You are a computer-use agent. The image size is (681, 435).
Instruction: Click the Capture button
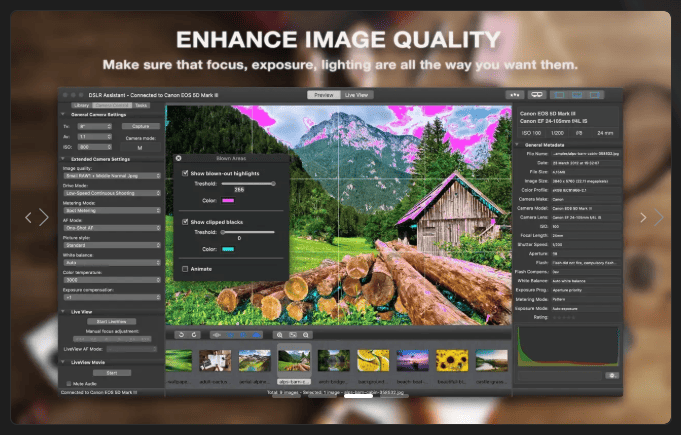click(x=141, y=126)
